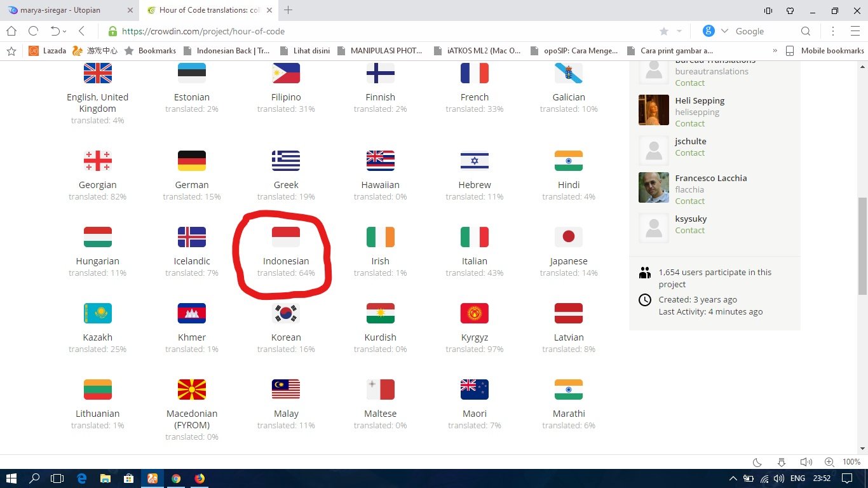Open the Macedonian (FYROM) language link
The image size is (868, 488).
pyautogui.click(x=192, y=419)
